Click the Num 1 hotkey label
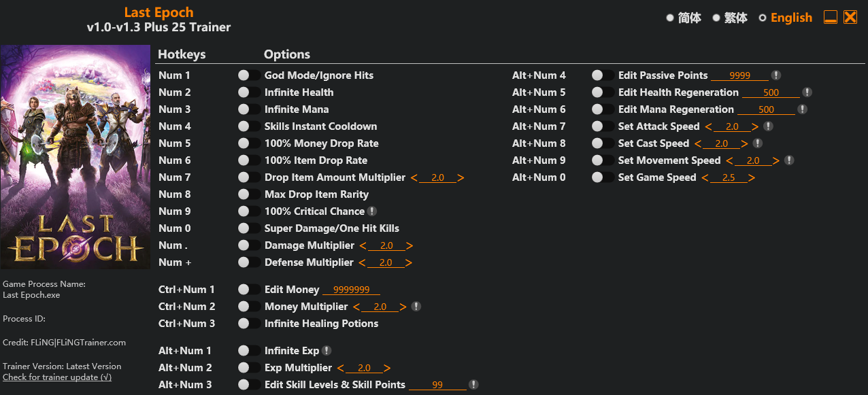The height and width of the screenshot is (395, 868). click(x=174, y=75)
